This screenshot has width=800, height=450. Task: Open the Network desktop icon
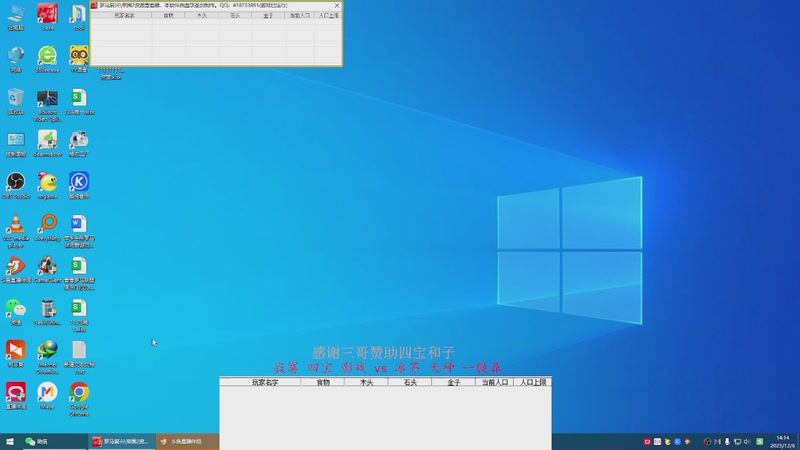click(x=16, y=59)
